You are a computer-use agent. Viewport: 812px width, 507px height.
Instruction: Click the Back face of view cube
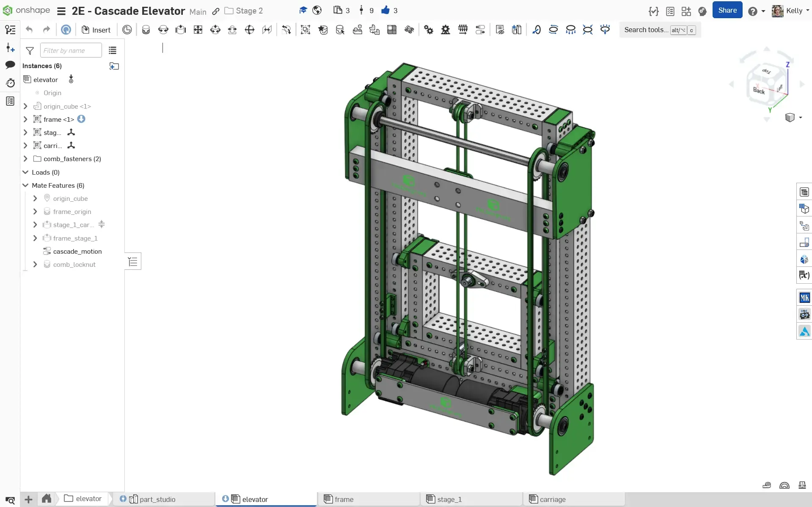[759, 90]
